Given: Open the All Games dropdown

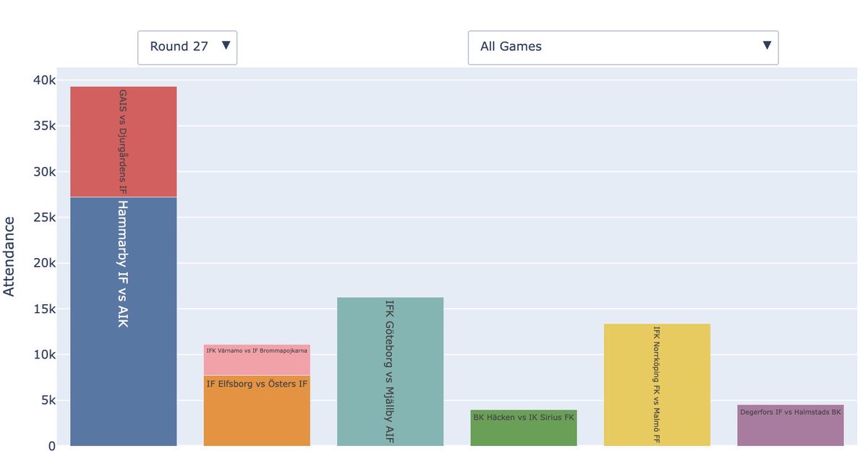Looking at the screenshot, I should pyautogui.click(x=622, y=46).
